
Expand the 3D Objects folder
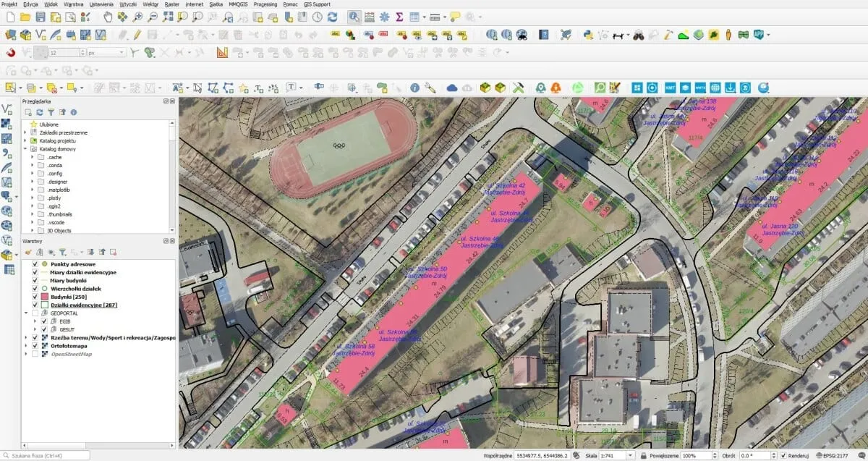tap(33, 231)
